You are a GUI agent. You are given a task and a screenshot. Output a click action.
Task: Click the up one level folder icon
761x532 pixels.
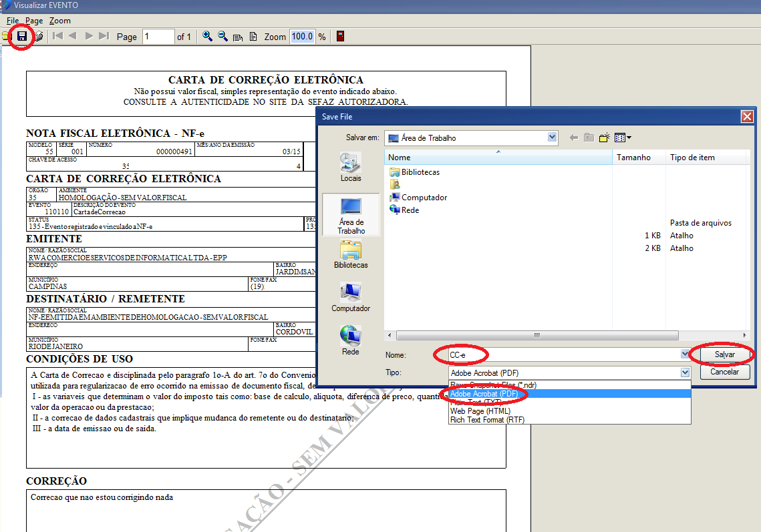tap(589, 138)
